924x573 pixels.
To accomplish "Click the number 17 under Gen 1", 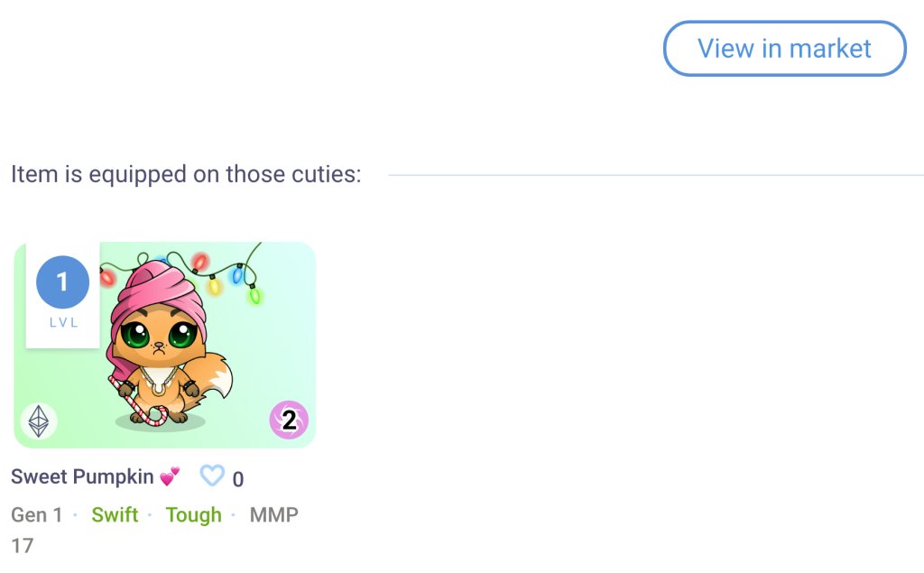I will click(22, 545).
